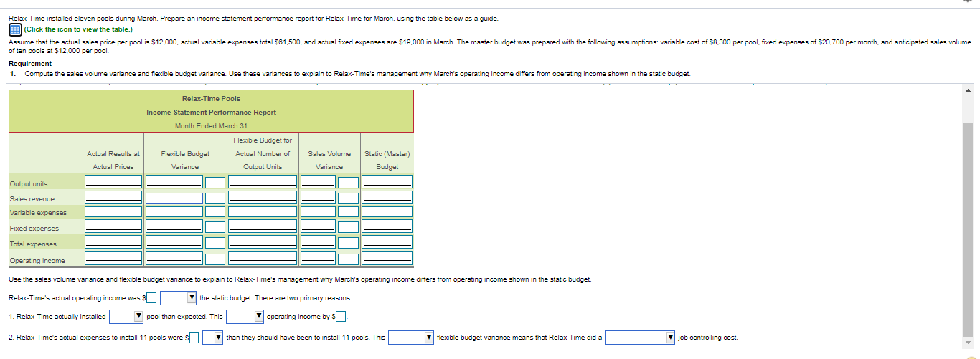The image size is (980, 359).
Task: Click the 'Relax-Time Pools' report title
Action: 211,99
